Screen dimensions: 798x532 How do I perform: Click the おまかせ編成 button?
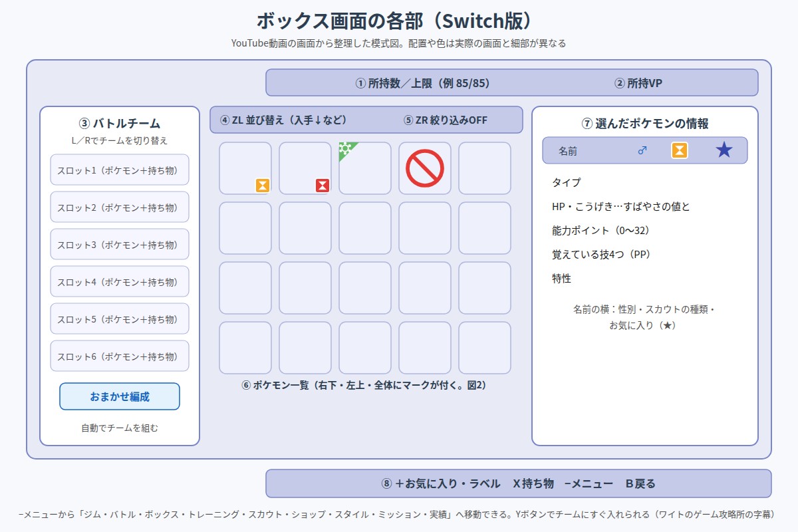click(x=120, y=396)
